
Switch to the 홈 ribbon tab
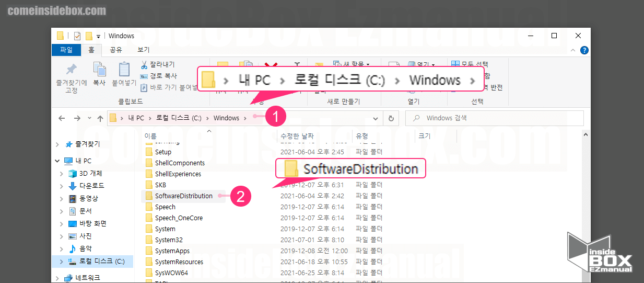coord(91,50)
